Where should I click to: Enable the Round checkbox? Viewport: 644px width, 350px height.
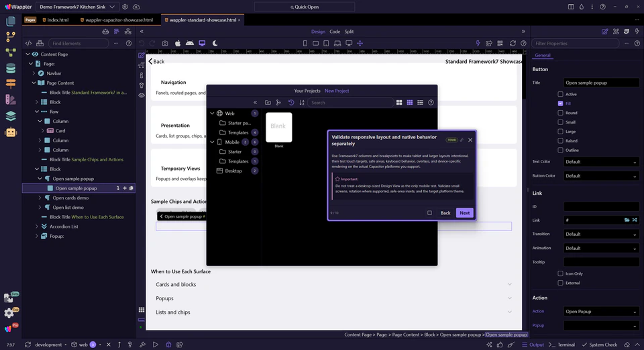click(x=560, y=113)
